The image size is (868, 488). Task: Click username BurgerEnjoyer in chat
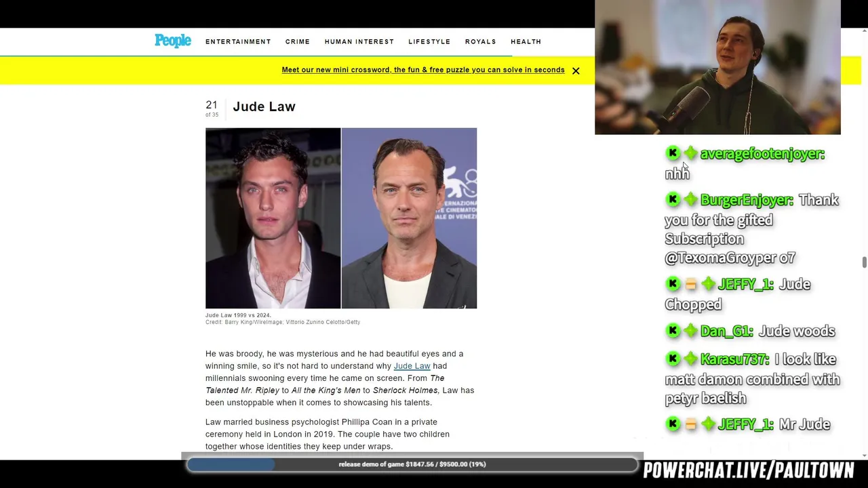(x=747, y=200)
